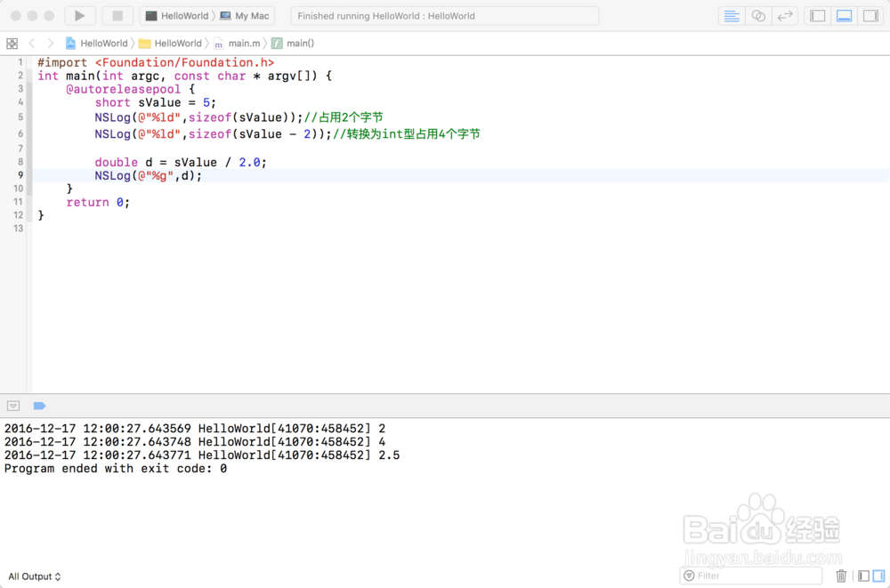
Task: Open main.m in jump bar
Action: (237, 43)
